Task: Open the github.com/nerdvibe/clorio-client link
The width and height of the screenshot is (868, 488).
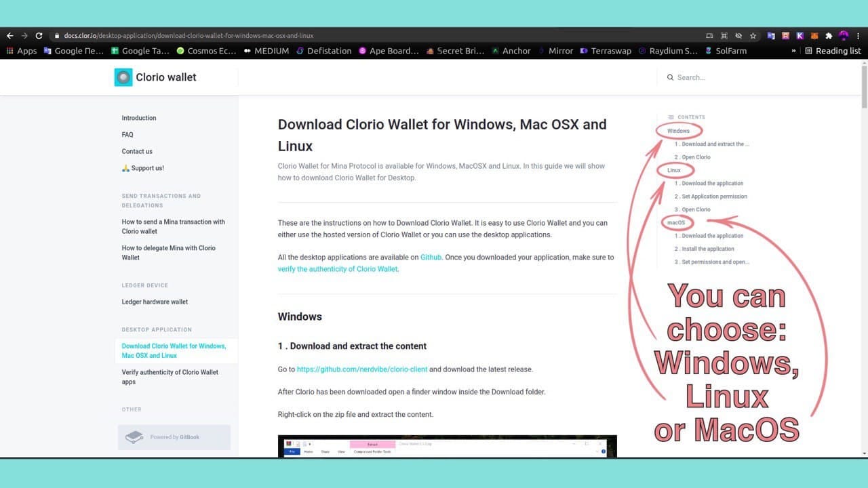Action: tap(362, 369)
